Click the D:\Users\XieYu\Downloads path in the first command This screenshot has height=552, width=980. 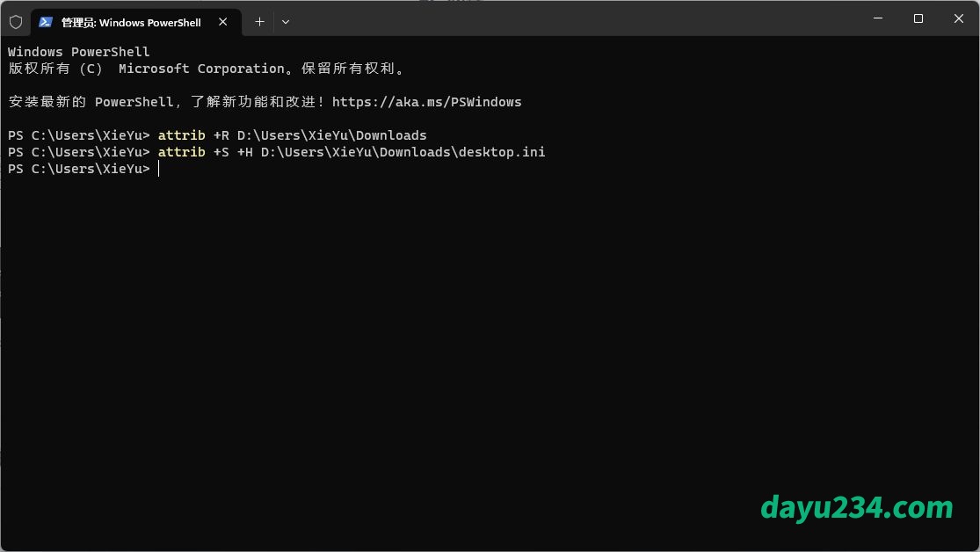331,135
